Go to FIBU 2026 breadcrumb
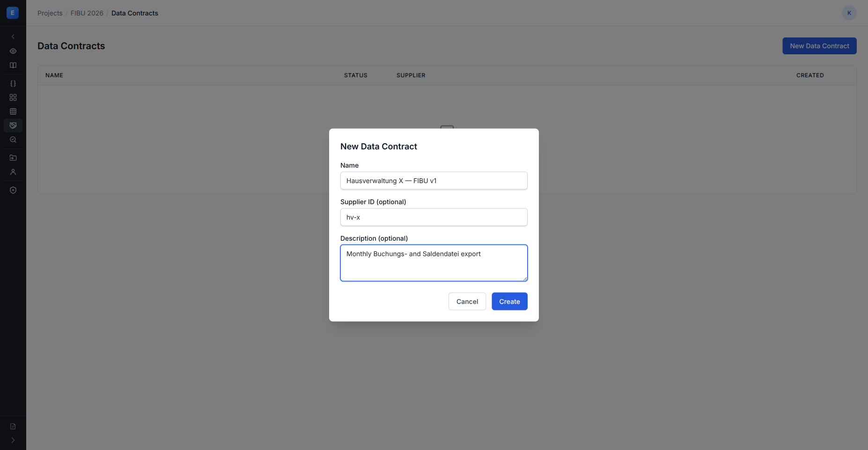The height and width of the screenshot is (450, 868). tap(87, 13)
